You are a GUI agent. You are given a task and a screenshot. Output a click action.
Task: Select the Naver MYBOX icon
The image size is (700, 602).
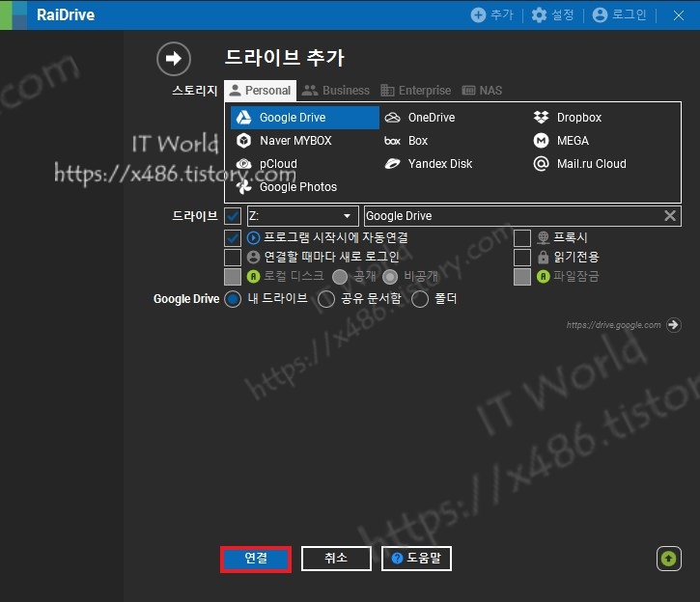coord(243,141)
